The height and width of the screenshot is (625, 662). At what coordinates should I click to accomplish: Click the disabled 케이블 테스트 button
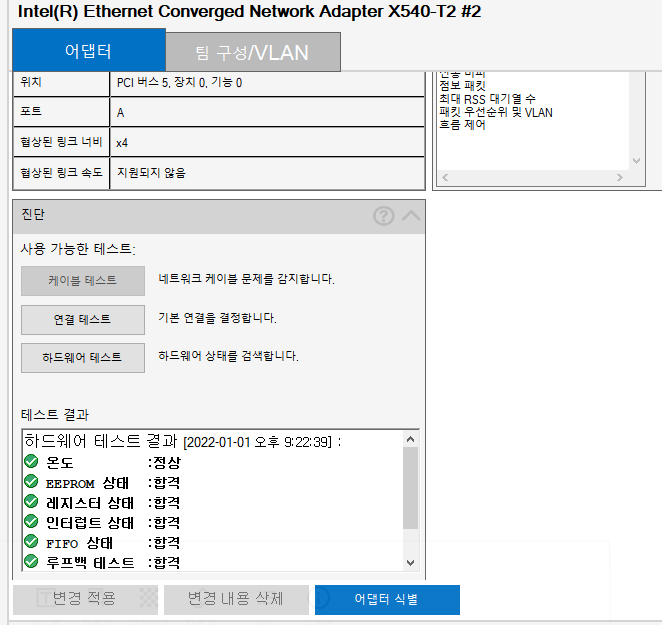tap(83, 281)
